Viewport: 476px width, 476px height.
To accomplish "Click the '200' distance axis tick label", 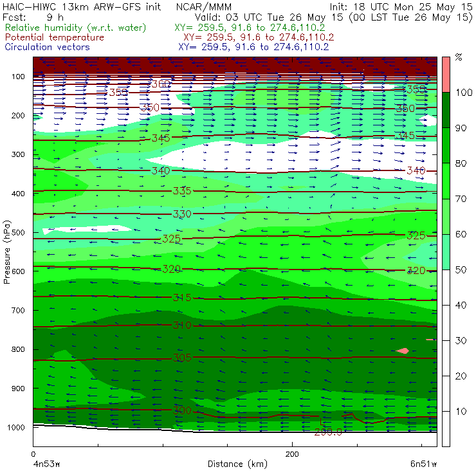I will [x=292, y=454].
